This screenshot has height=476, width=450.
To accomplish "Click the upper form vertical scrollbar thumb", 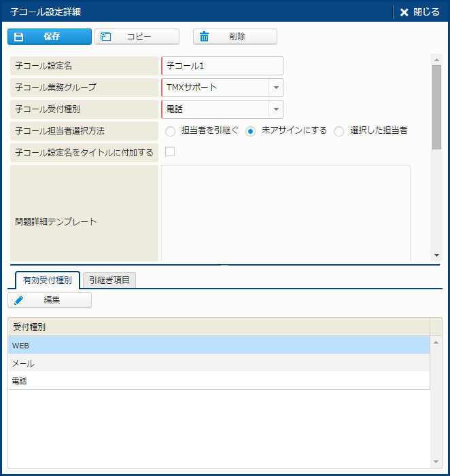I will coord(436,105).
